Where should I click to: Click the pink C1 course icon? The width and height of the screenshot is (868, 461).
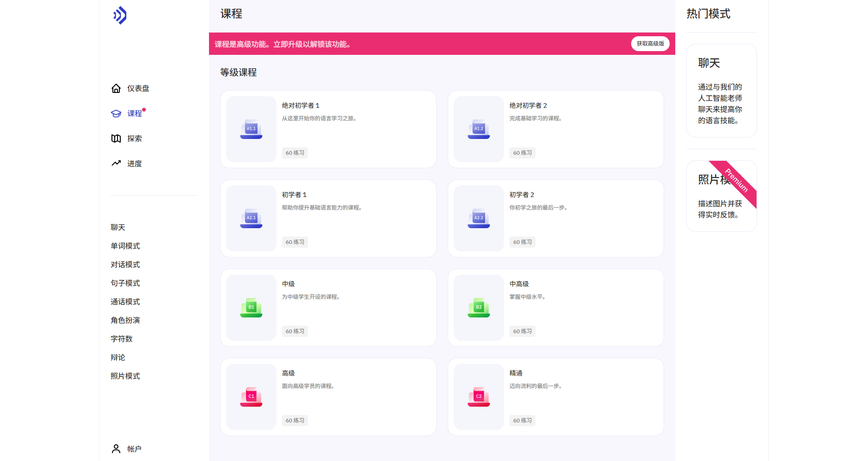[x=251, y=397]
